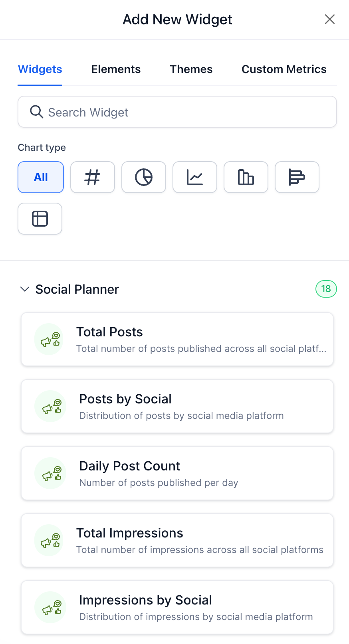Add the Total Posts widget
The image size is (349, 644).
[177, 339]
